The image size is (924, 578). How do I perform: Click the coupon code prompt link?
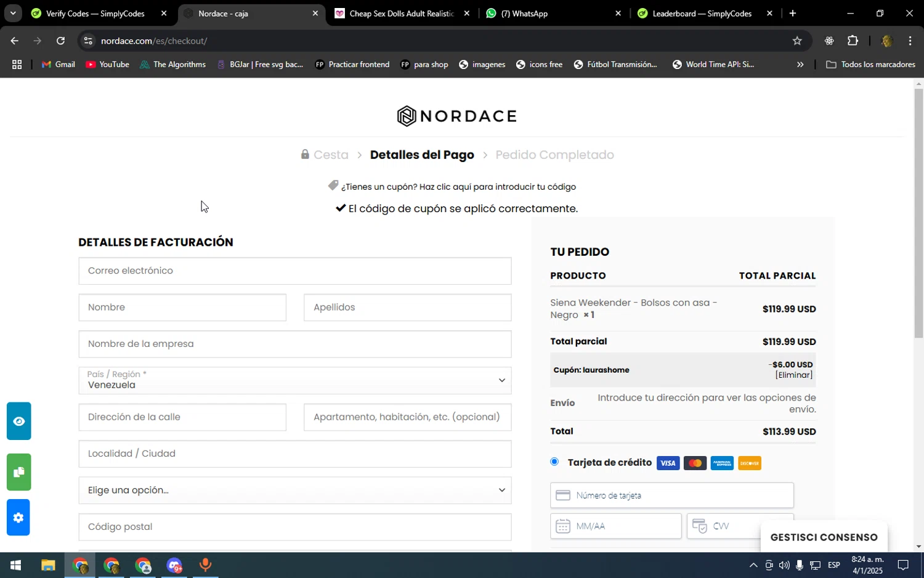click(x=458, y=187)
